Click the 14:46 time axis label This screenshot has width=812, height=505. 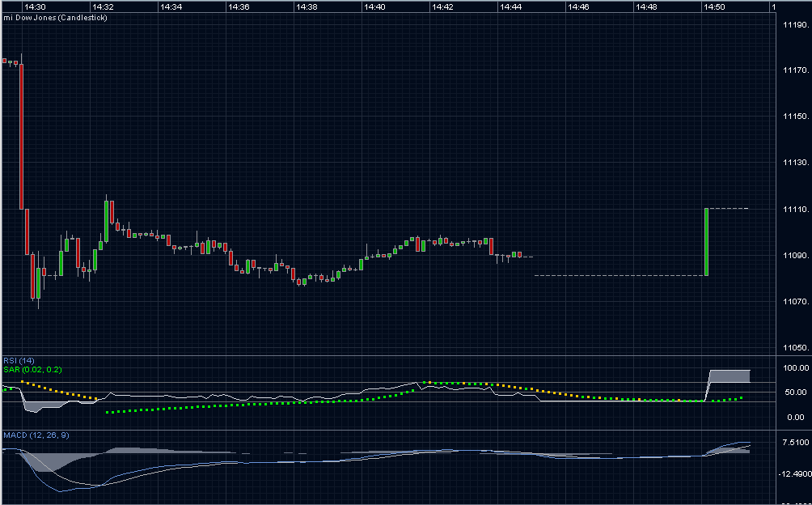(578, 6)
